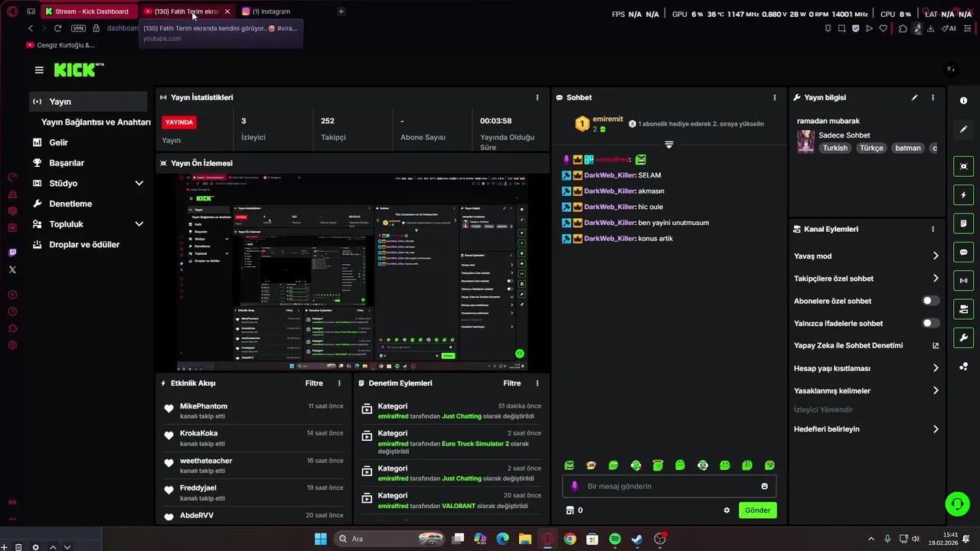Viewport: 980px width, 551px height.
Task: Open a new browser tab with plus
Action: click(341, 11)
